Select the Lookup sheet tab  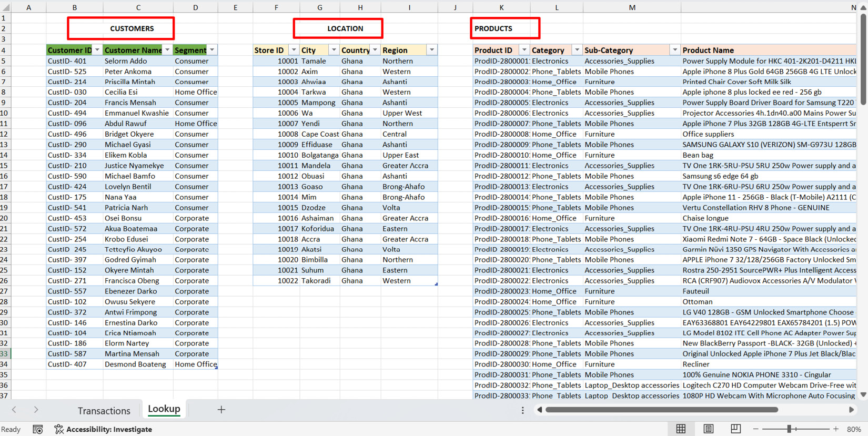tap(164, 409)
